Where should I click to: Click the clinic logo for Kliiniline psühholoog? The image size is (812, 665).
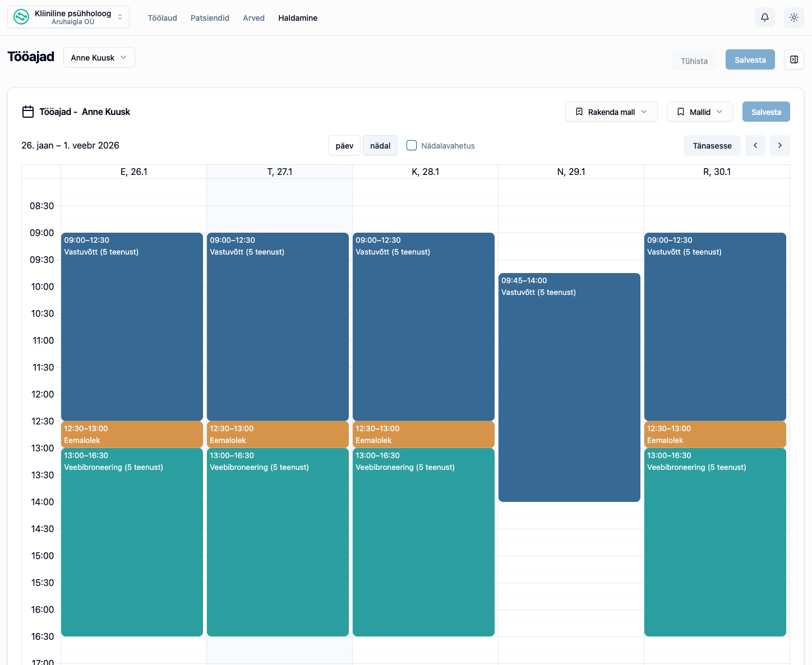pyautogui.click(x=21, y=17)
